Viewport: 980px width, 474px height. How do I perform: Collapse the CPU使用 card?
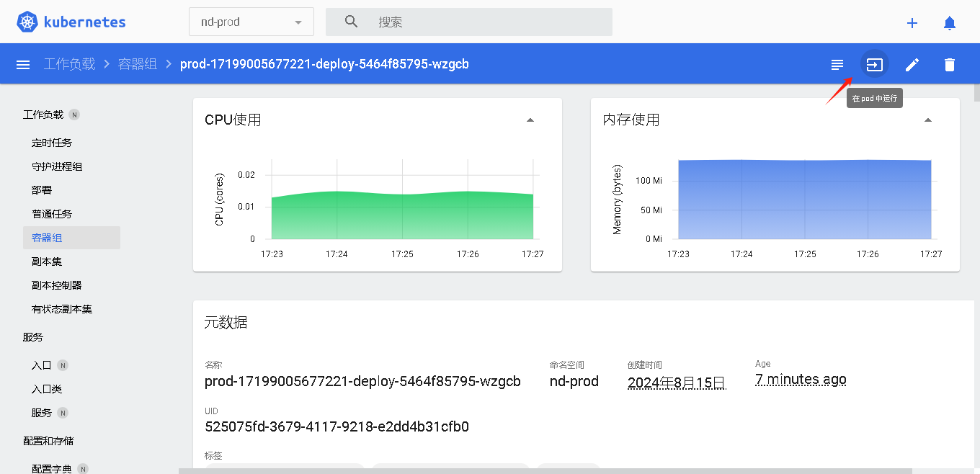coord(530,120)
